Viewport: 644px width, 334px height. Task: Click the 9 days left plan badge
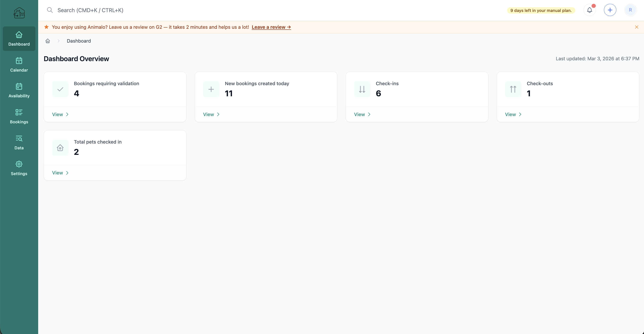tap(541, 10)
